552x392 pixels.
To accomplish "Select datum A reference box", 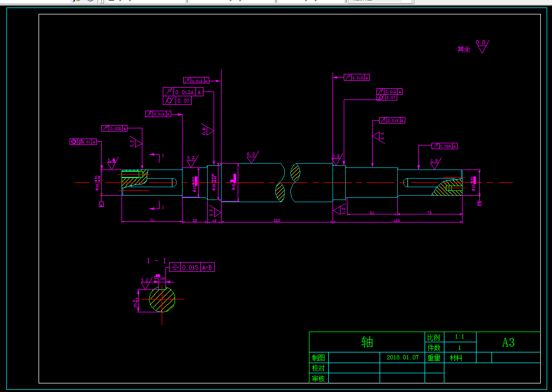I will [101, 204].
